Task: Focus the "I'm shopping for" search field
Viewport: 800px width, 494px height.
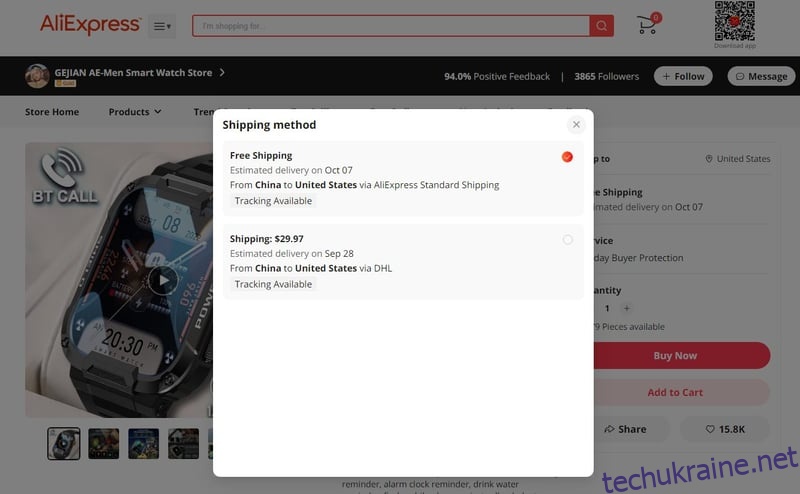Action: coord(391,26)
